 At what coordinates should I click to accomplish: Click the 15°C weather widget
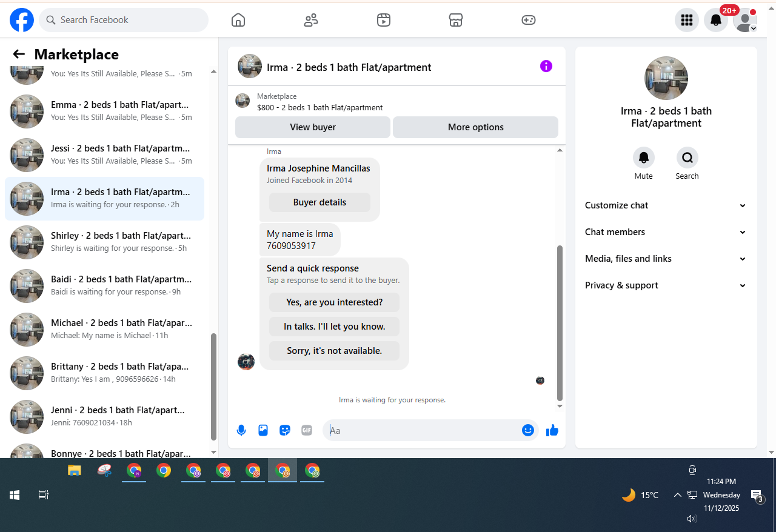(640, 495)
